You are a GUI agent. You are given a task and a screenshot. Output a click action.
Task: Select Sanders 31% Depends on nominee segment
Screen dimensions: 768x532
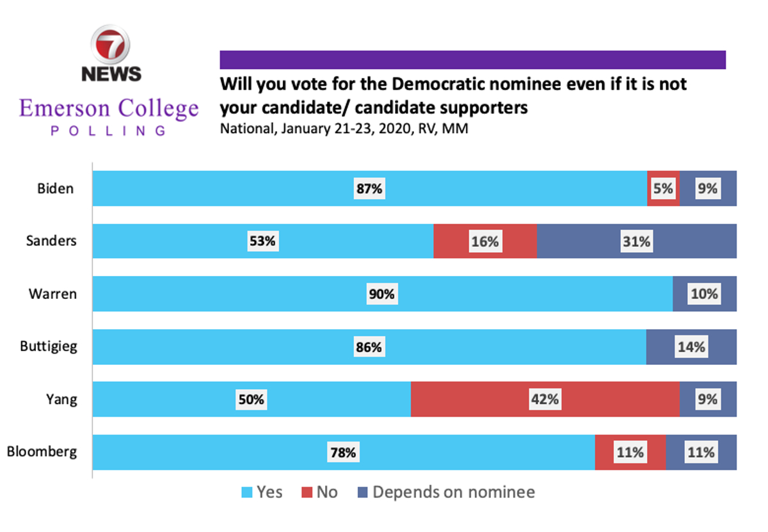(x=636, y=241)
